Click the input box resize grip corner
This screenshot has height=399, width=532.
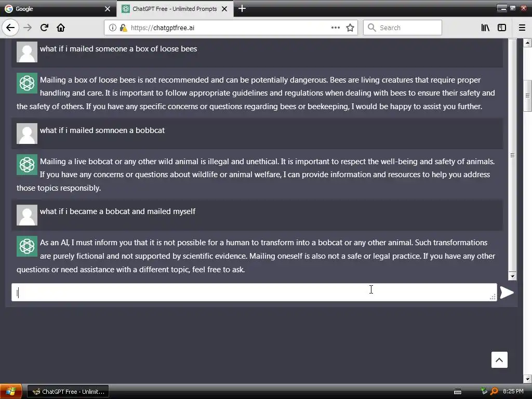coord(493,297)
